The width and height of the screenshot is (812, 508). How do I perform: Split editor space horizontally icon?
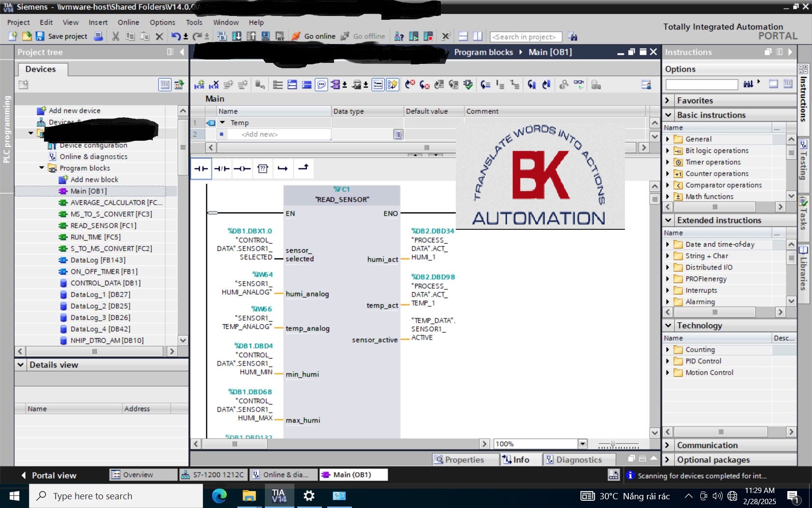(463, 36)
